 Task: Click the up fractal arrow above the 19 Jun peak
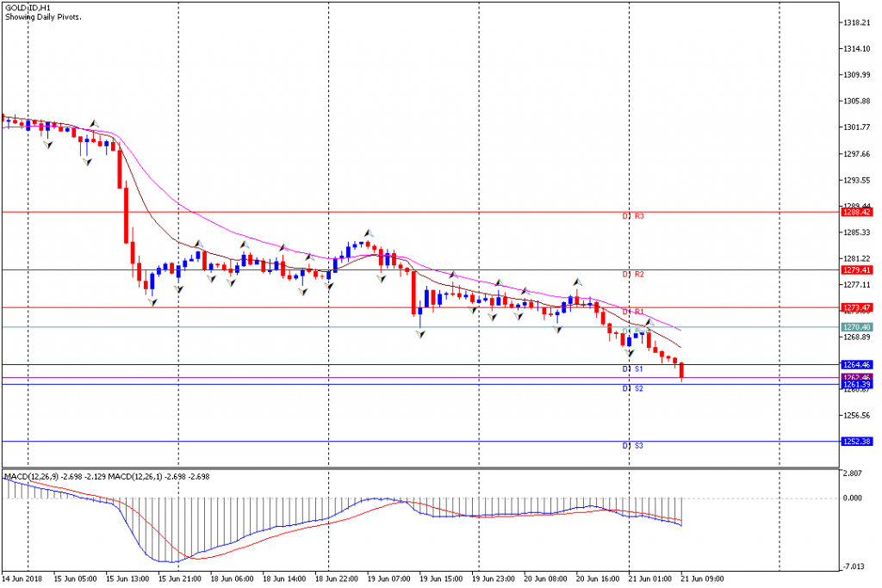coord(369,232)
